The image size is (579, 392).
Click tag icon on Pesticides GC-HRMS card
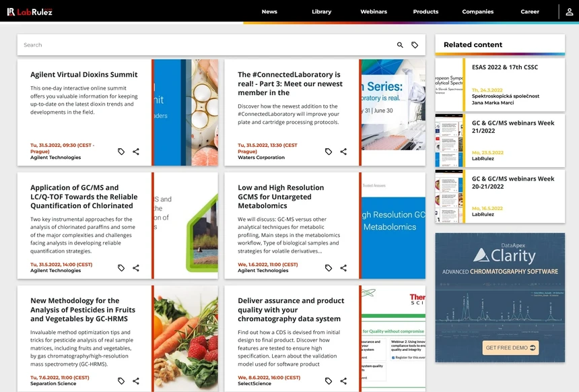tap(121, 381)
